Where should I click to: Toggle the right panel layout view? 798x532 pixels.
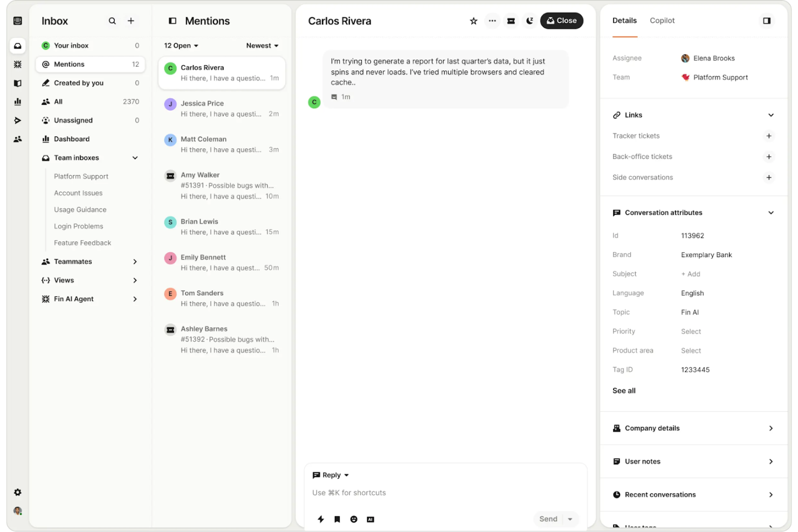767,20
